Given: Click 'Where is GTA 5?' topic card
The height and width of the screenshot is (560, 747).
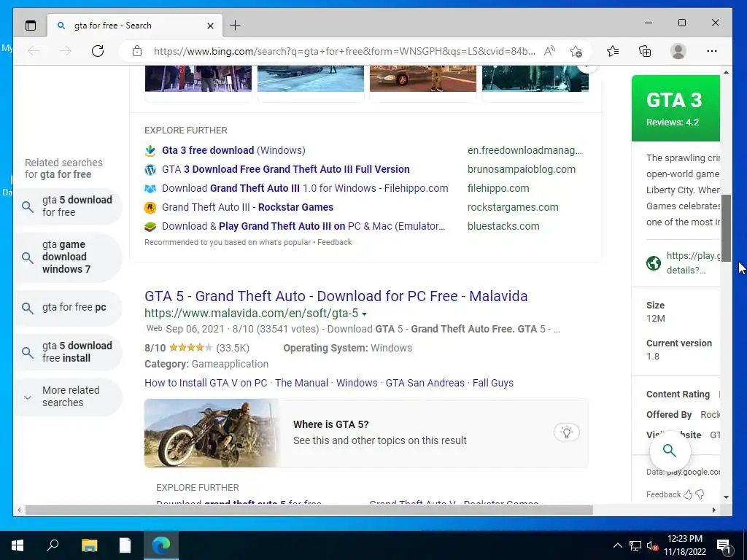Looking at the screenshot, I should [366, 433].
